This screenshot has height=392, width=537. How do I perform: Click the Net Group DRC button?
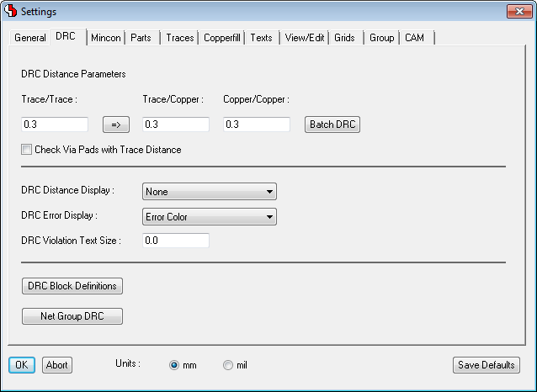point(72,316)
